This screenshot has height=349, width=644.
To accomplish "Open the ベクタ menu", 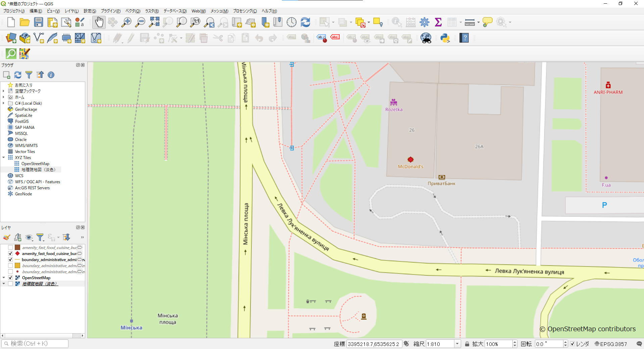I will tap(132, 11).
